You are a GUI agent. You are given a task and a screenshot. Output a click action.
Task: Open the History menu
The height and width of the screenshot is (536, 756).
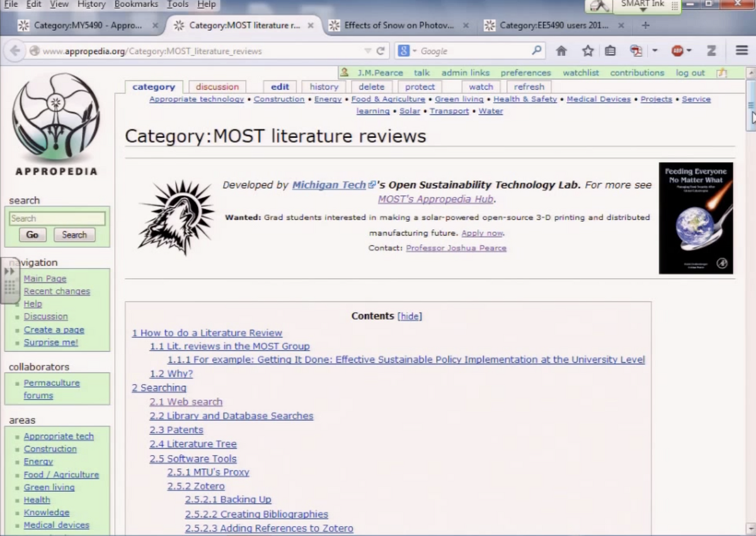pyautogui.click(x=91, y=4)
